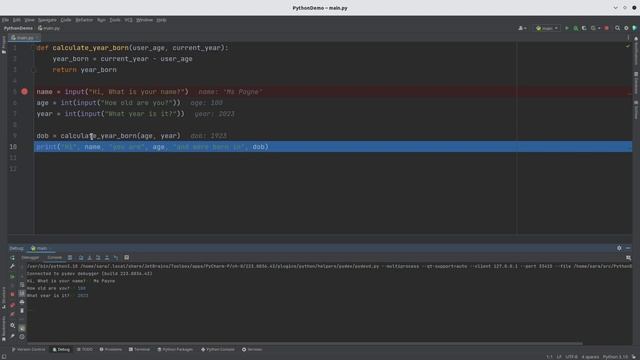Click Step Into My Code icon
The height and width of the screenshot is (360, 640).
click(x=98, y=258)
